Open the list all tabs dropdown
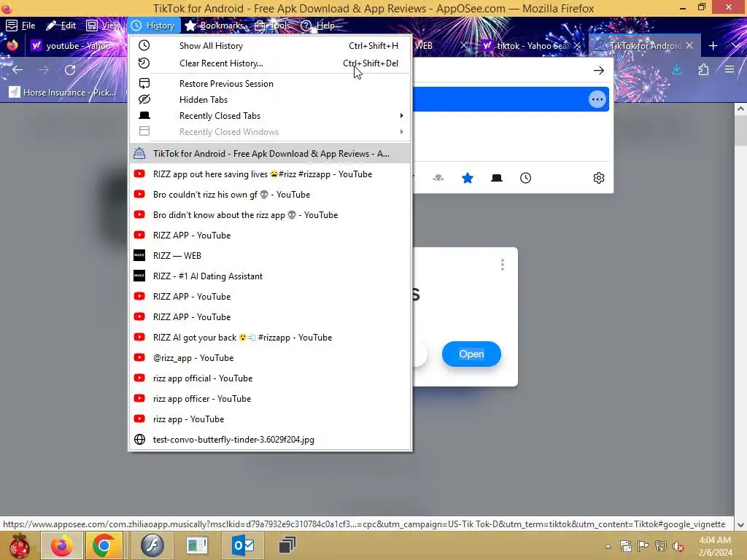Image resolution: width=747 pixels, height=560 pixels. pyautogui.click(x=735, y=46)
